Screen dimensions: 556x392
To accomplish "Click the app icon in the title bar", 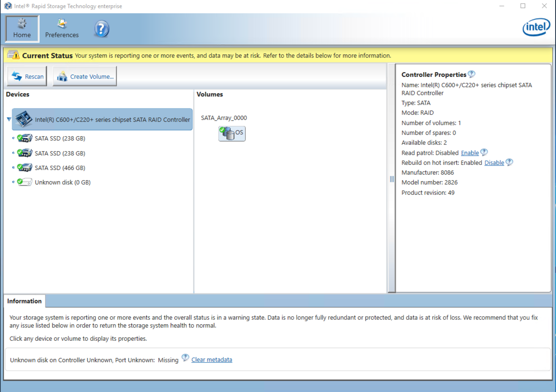I will [x=8, y=6].
